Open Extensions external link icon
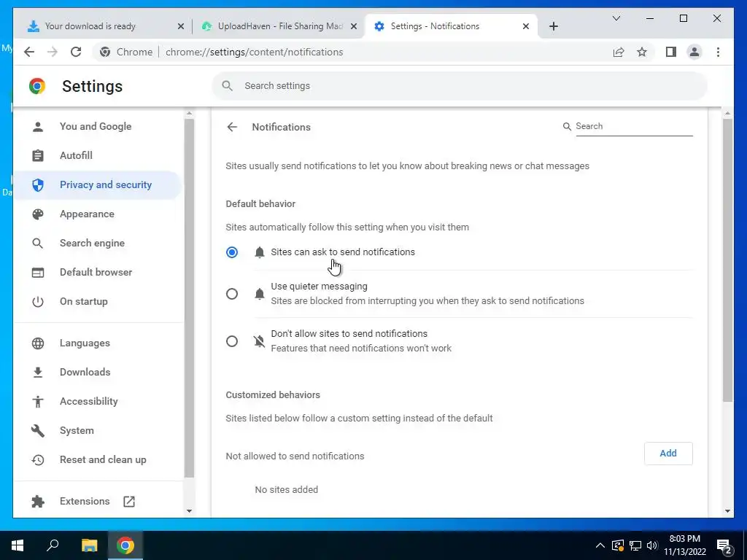 129,502
